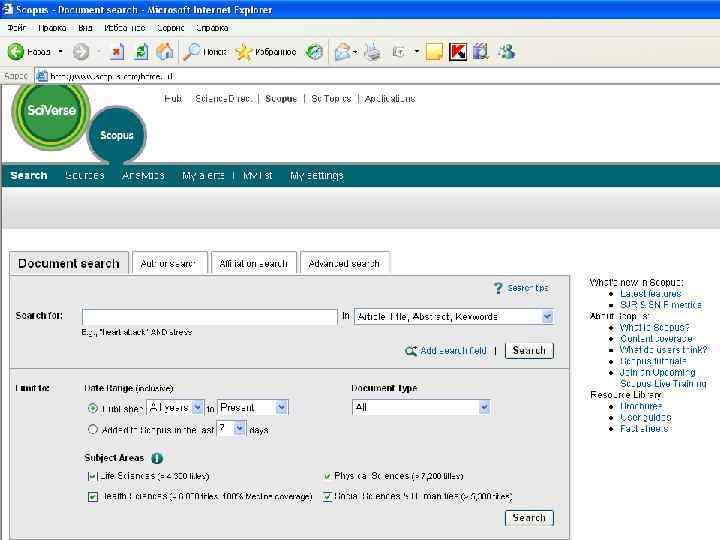Open the What is Scopus? link
The width and height of the screenshot is (720, 540).
click(x=655, y=327)
